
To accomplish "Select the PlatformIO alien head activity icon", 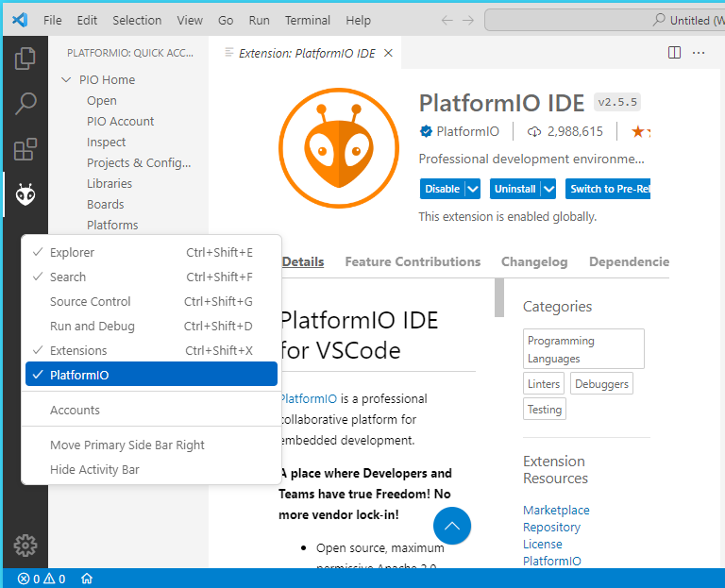I will click(25, 194).
